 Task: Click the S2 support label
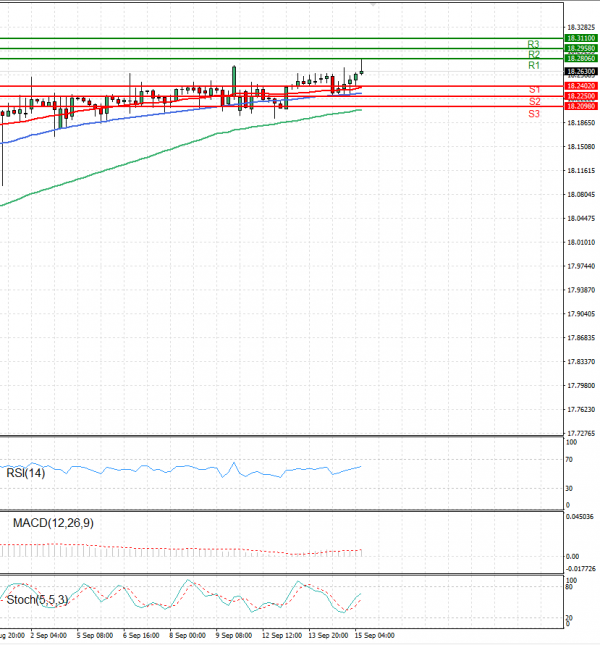tap(535, 102)
